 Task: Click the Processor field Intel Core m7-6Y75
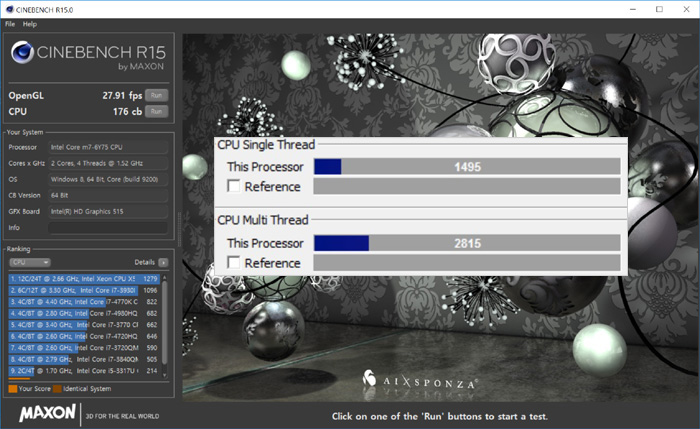pos(108,147)
